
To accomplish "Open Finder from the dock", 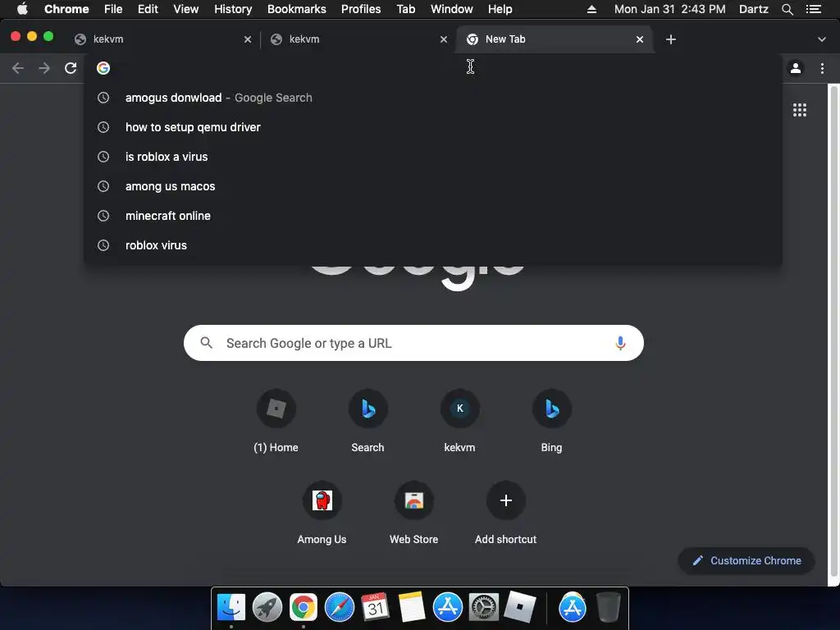I will tap(231, 608).
